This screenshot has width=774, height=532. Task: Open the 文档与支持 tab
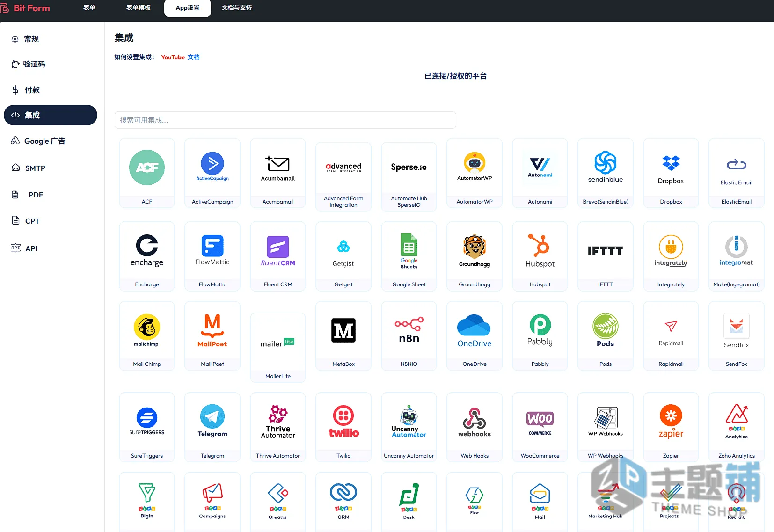(x=237, y=8)
